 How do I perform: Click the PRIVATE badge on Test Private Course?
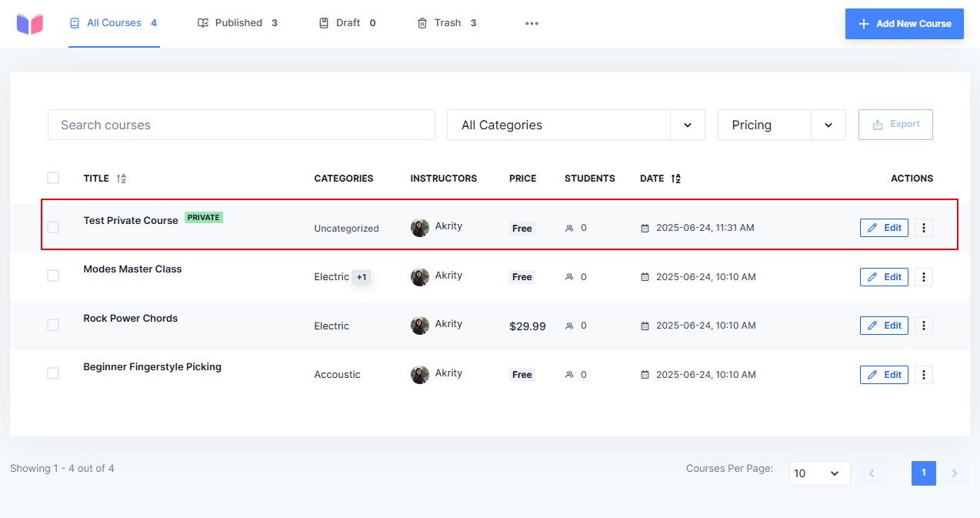pyautogui.click(x=204, y=218)
